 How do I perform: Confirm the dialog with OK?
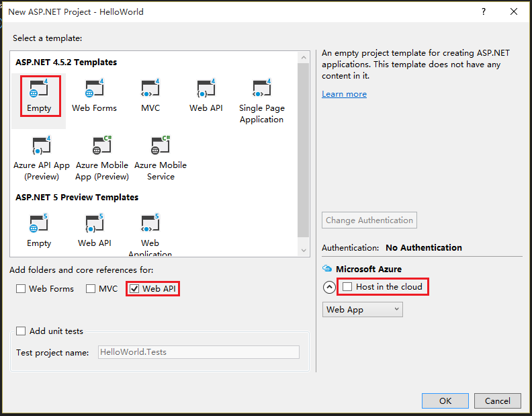coord(445,401)
